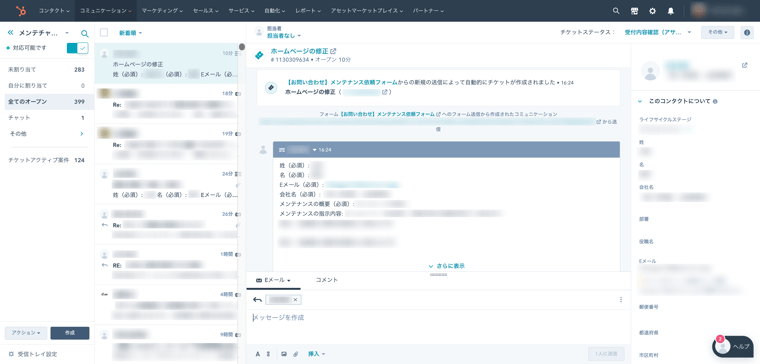Open the マーケティング menu
Image resolution: width=760 pixels, height=364 pixels.
click(162, 11)
